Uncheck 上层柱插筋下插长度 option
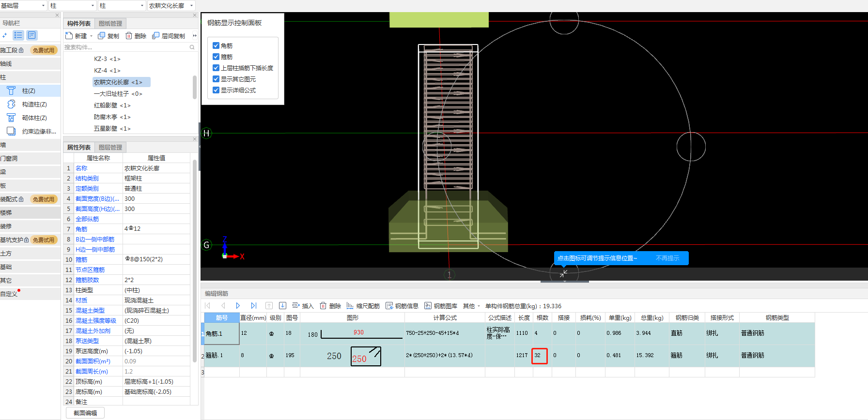The height and width of the screenshot is (420, 868). [x=216, y=68]
